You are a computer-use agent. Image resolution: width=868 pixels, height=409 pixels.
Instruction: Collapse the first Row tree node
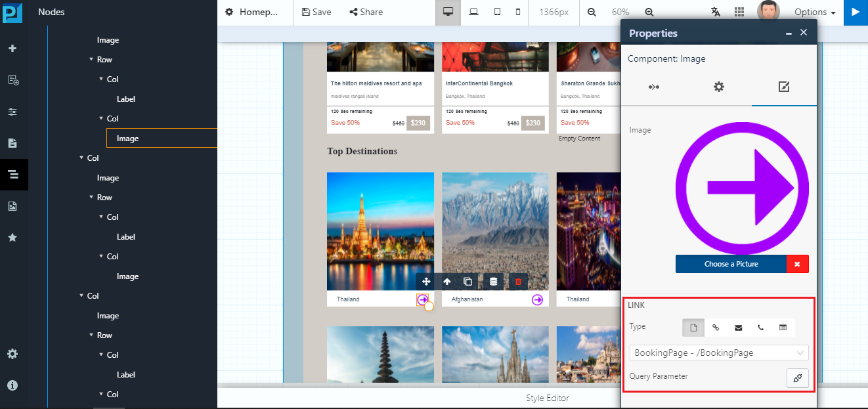coord(91,59)
